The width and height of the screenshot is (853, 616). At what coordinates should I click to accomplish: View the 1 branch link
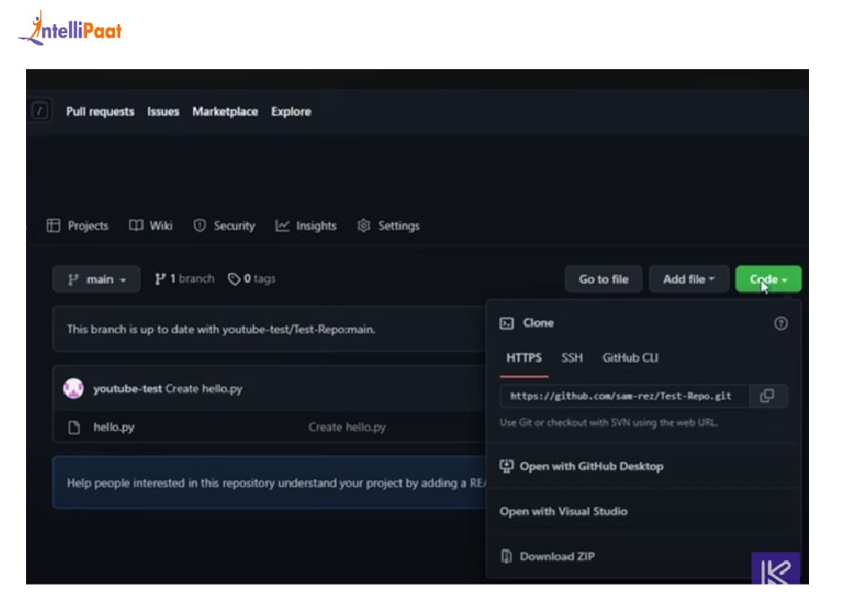[x=184, y=279]
